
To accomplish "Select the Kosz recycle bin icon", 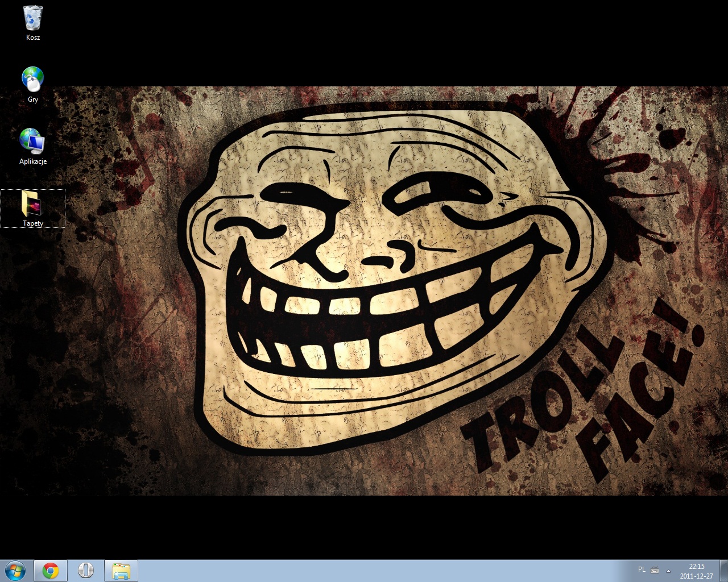I will [x=33, y=23].
